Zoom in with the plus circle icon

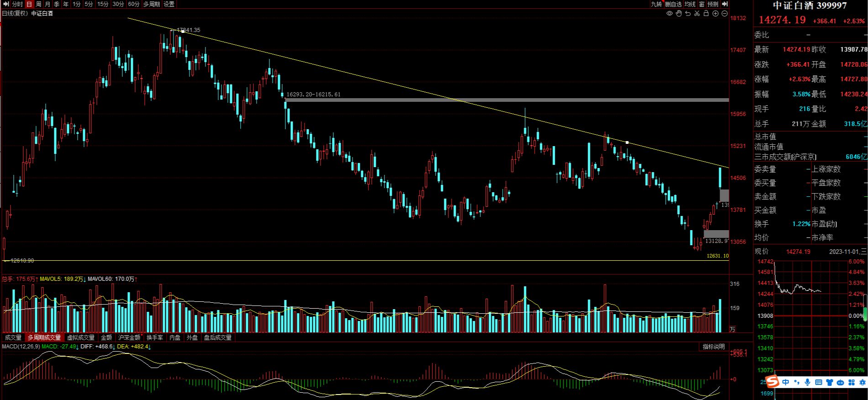click(715, 14)
